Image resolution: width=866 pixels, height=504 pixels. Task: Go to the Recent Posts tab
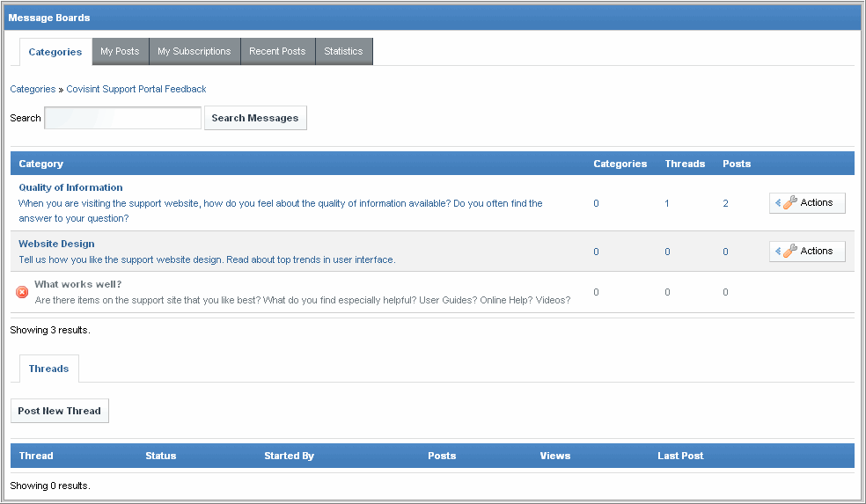(277, 52)
